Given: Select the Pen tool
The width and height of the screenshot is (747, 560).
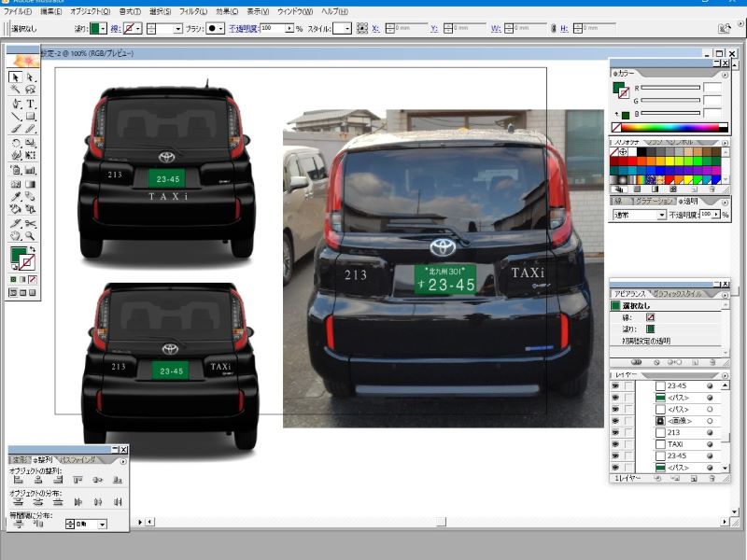Looking at the screenshot, I should pos(15,104).
